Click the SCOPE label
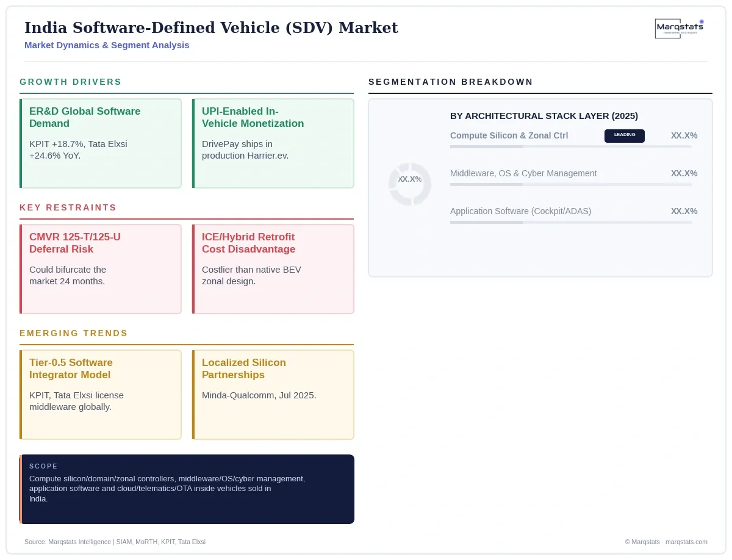This screenshot has width=732, height=560. 43,466
